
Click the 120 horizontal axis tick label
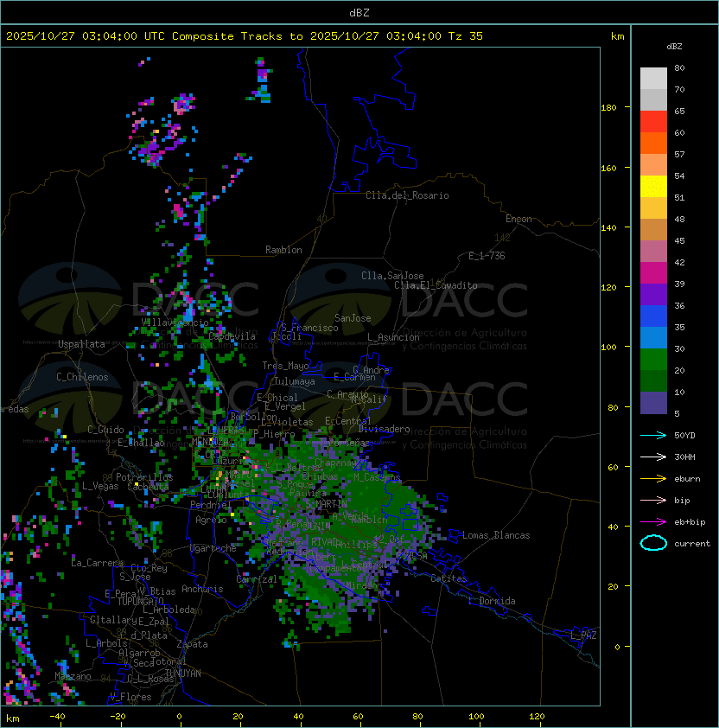pyautogui.click(x=537, y=717)
